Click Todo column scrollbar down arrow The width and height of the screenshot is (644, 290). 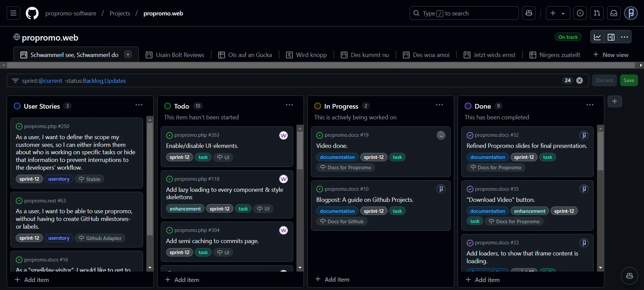click(300, 268)
